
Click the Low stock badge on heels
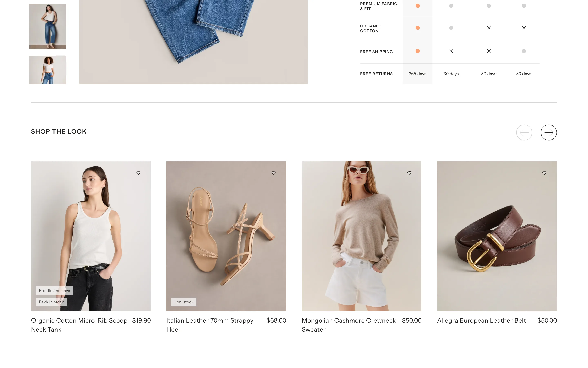[x=184, y=302]
